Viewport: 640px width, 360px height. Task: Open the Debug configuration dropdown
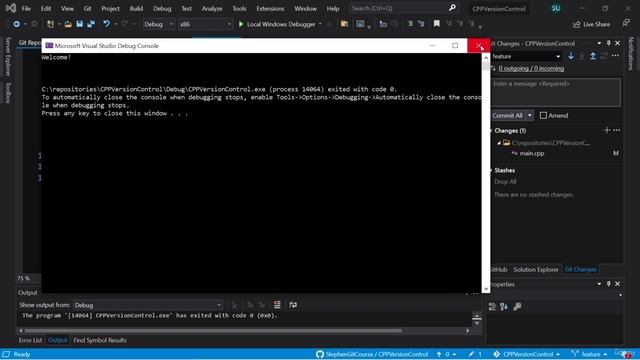pos(158,24)
